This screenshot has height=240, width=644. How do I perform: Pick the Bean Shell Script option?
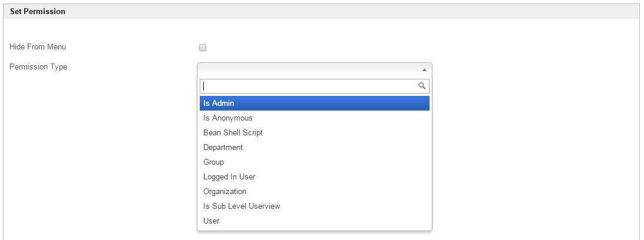click(x=233, y=133)
